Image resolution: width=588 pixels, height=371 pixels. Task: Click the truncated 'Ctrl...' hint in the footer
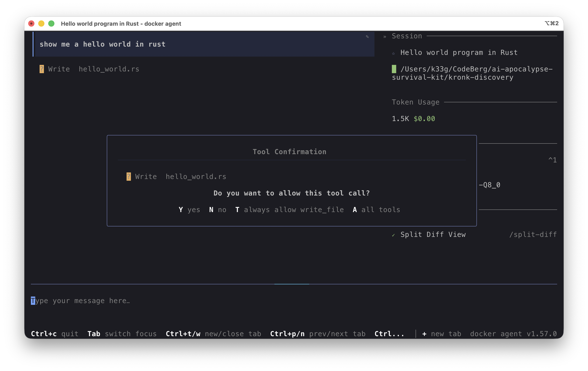(x=389, y=334)
